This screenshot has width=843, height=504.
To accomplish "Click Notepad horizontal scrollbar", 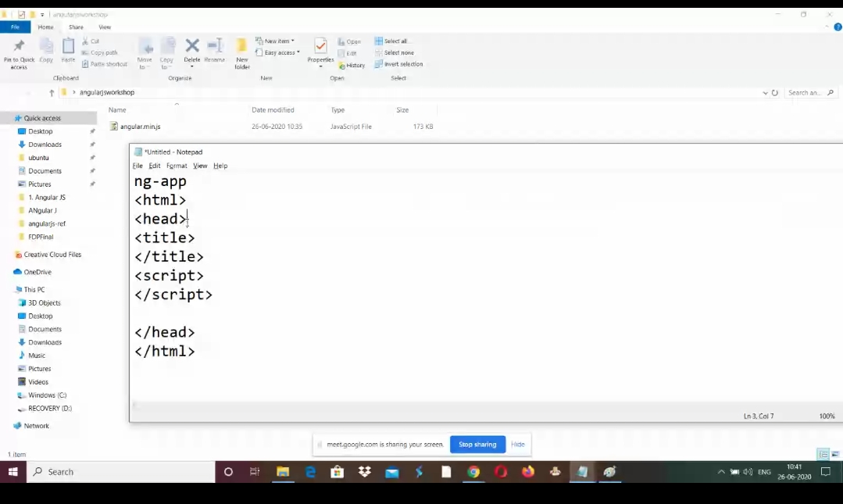I will point(469,405).
